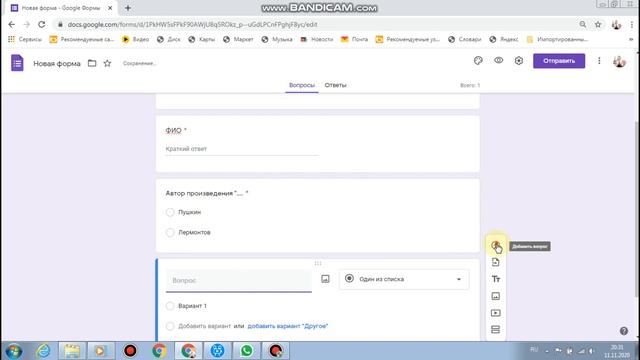Open the Яндекс bookmark
The height and width of the screenshot is (360, 640).
[x=504, y=39]
